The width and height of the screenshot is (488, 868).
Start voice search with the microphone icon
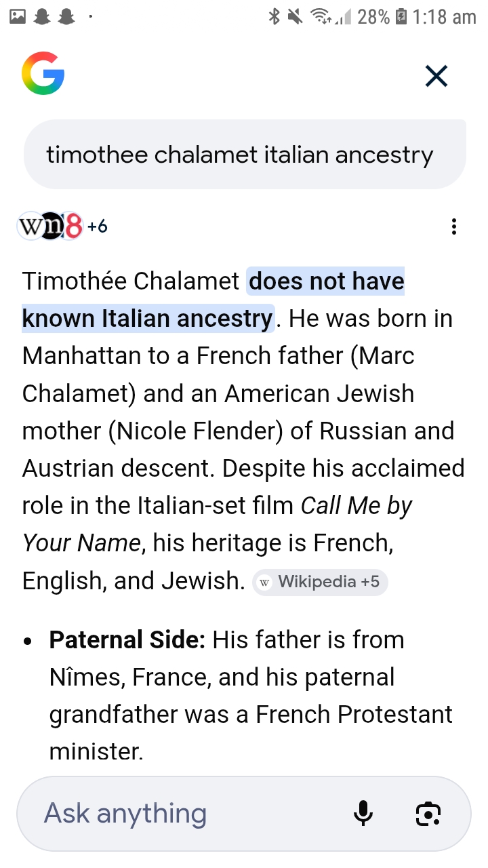(x=363, y=813)
